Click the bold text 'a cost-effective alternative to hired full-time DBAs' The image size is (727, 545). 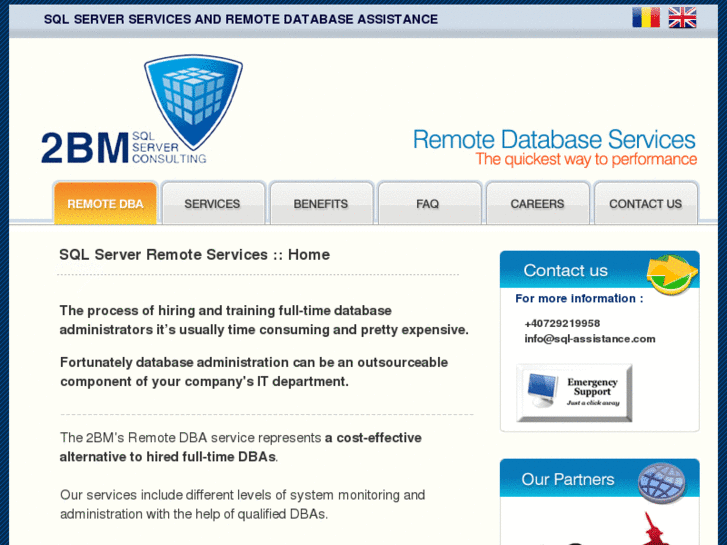point(241,447)
